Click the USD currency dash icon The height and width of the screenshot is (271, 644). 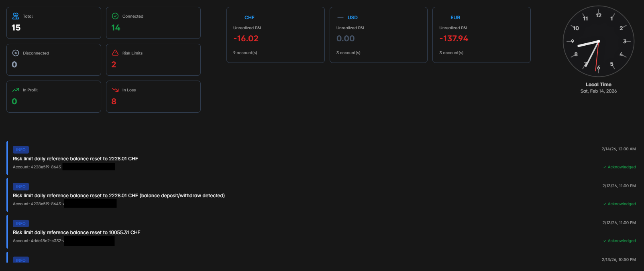pos(340,18)
